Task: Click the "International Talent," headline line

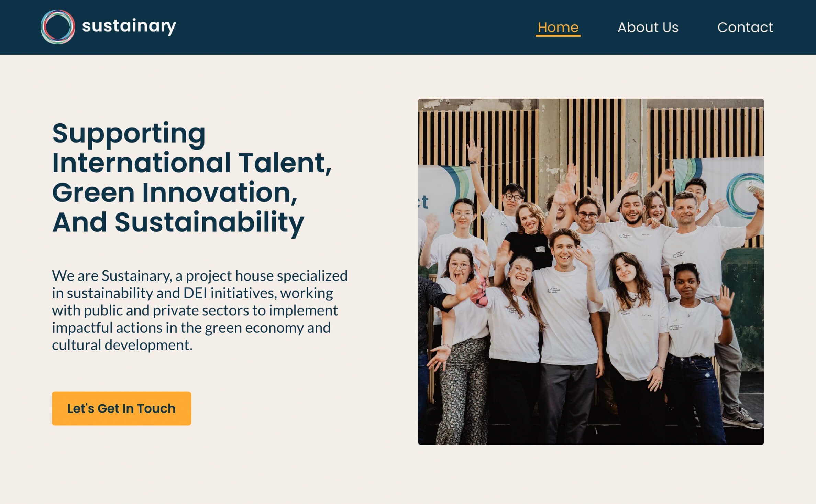Action: [x=192, y=163]
